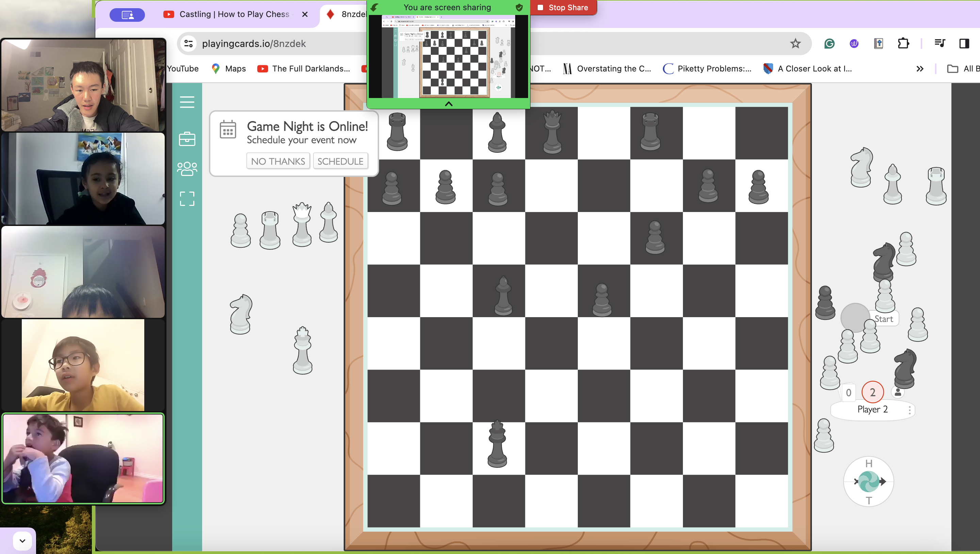Select the white knight on the left side

[241, 314]
